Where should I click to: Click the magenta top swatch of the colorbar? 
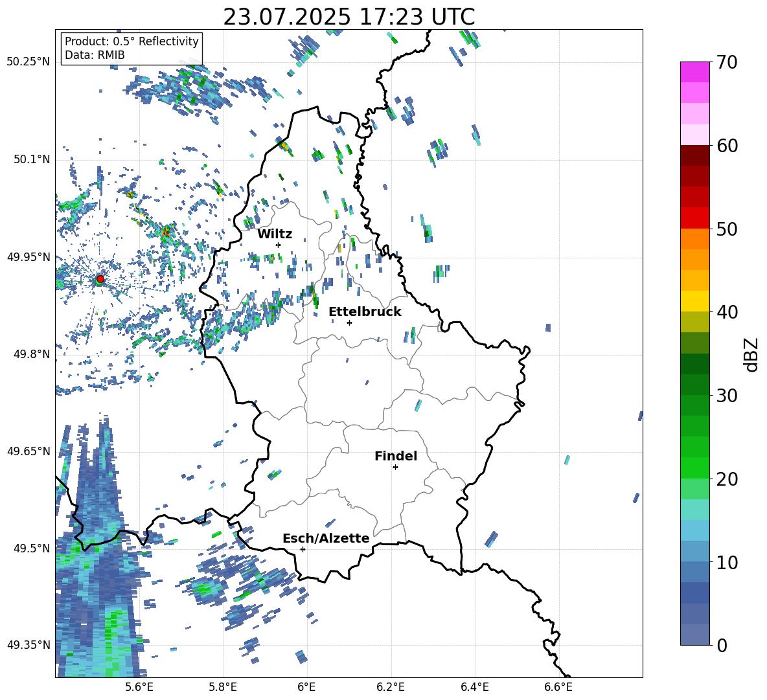click(x=694, y=72)
